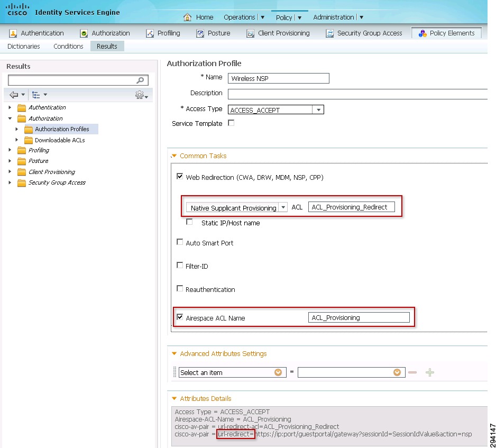The image size is (496, 448).
Task: Click the Posture folder icon
Action: pos(22,161)
